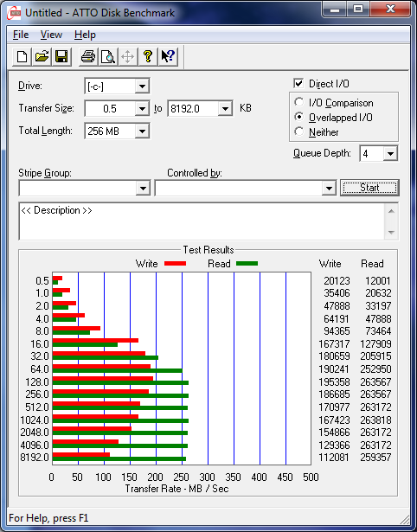This screenshot has height=532, width=417.
Task: Open the Controlled by dropdown list
Action: [x=246, y=188]
